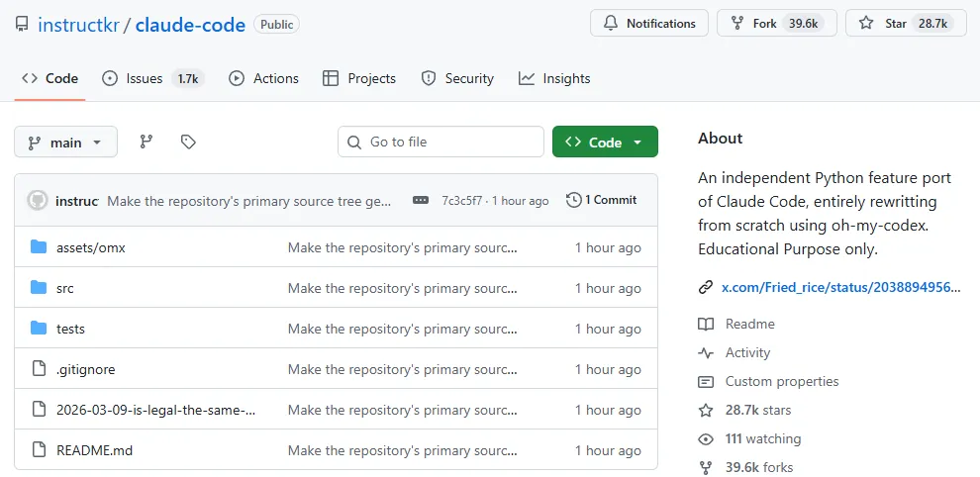Expand the main branch dropdown
Image resolution: width=980 pixels, height=477 pixels.
pyautogui.click(x=65, y=142)
